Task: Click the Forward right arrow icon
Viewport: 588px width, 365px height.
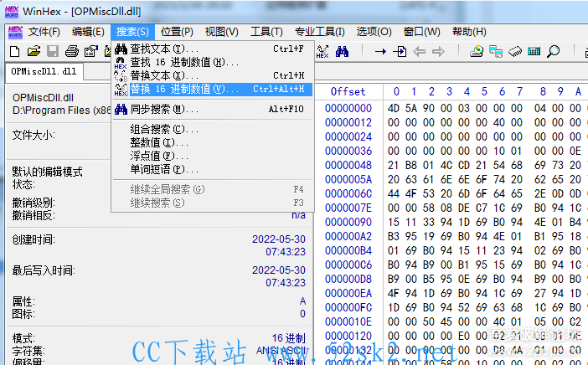Action: tap(438, 51)
